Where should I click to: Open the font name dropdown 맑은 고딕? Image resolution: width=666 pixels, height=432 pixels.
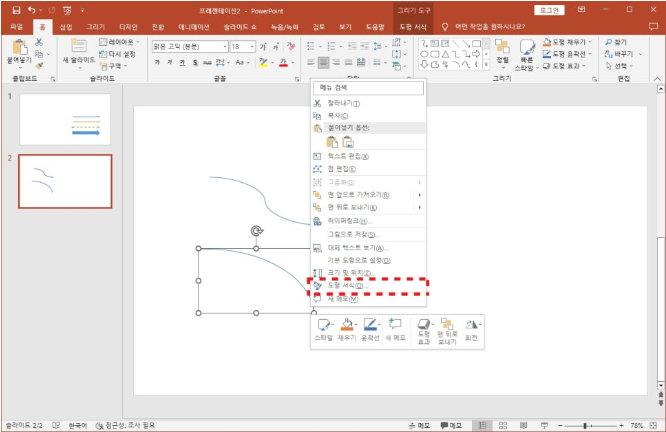click(187, 46)
